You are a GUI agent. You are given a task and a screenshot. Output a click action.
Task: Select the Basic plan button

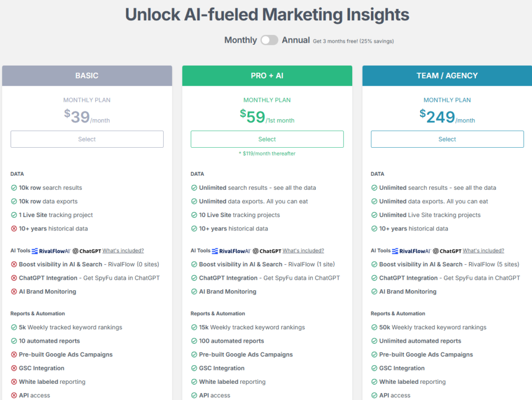pos(87,139)
